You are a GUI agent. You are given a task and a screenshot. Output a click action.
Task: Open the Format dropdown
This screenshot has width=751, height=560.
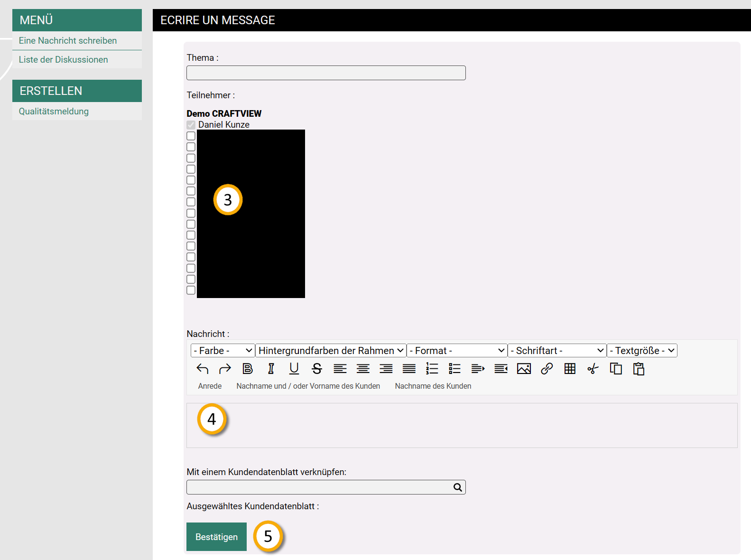[457, 351]
